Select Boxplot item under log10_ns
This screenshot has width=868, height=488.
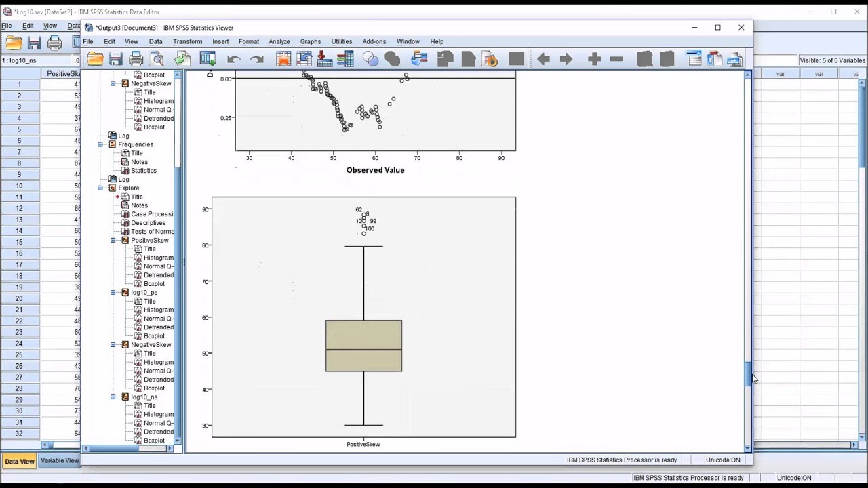click(154, 441)
